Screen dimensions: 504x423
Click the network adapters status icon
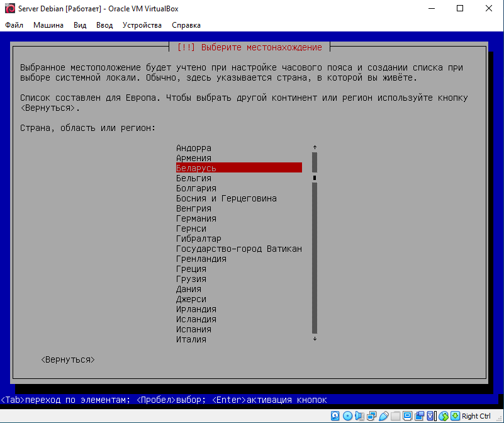tap(371, 416)
